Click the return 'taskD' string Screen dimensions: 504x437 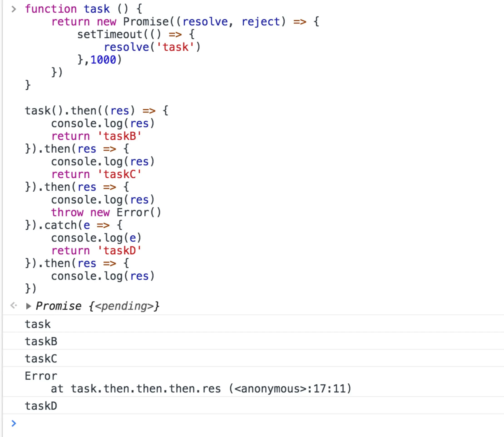click(x=119, y=251)
